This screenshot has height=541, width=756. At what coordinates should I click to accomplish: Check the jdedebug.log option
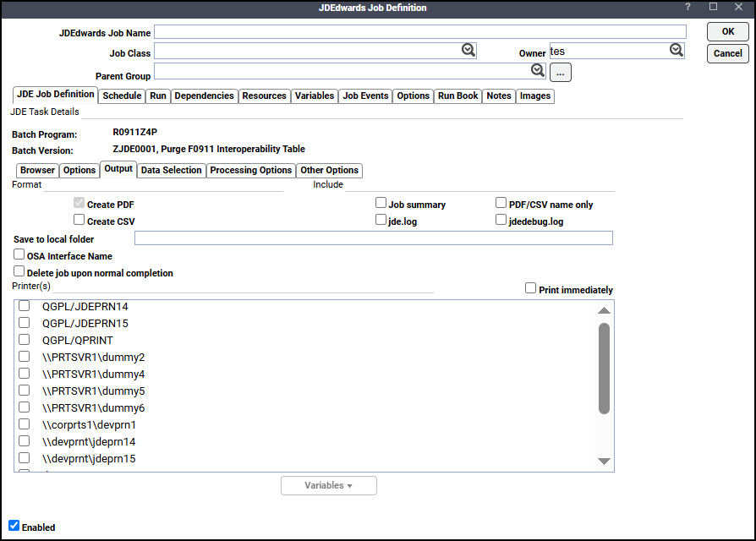(x=501, y=220)
